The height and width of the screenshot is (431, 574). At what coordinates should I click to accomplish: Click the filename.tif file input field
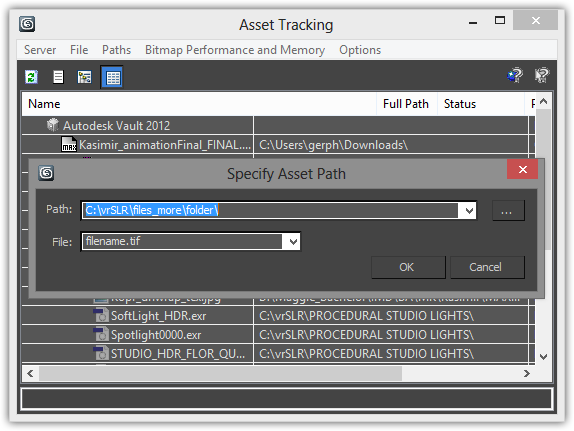coord(182,242)
